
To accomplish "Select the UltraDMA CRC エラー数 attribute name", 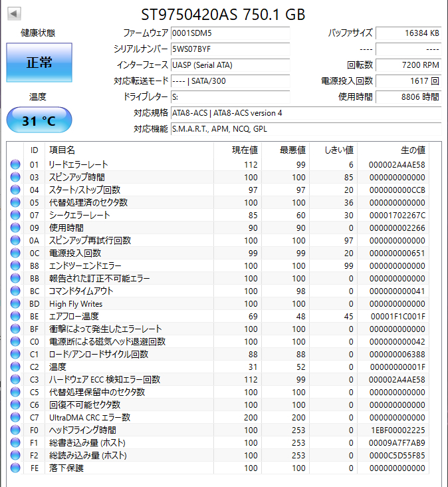I will 90,417.
